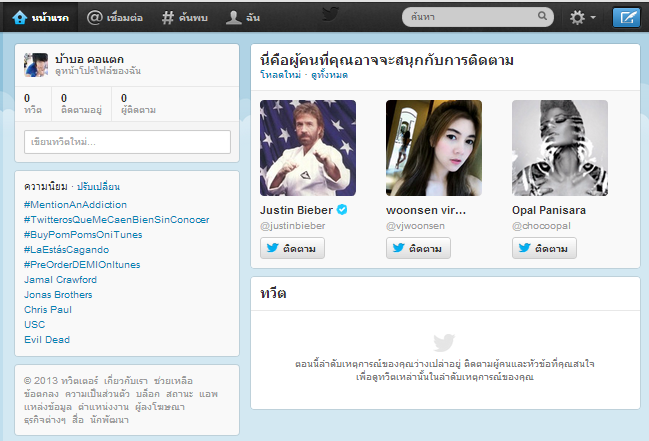The width and height of the screenshot is (649, 441).
Task: Click footer link นักพัฒนา
Action: [110, 420]
